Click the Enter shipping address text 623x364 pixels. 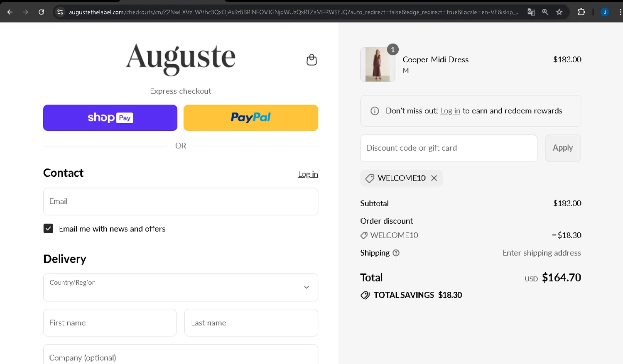pos(542,253)
